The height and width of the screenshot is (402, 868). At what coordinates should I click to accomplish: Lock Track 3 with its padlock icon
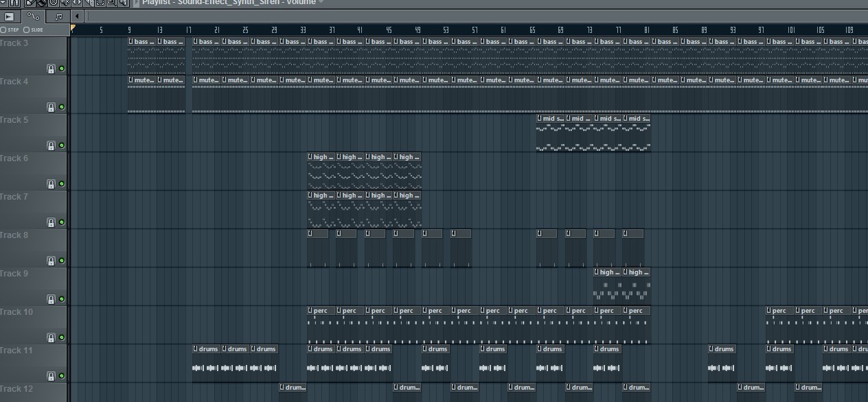[x=51, y=69]
